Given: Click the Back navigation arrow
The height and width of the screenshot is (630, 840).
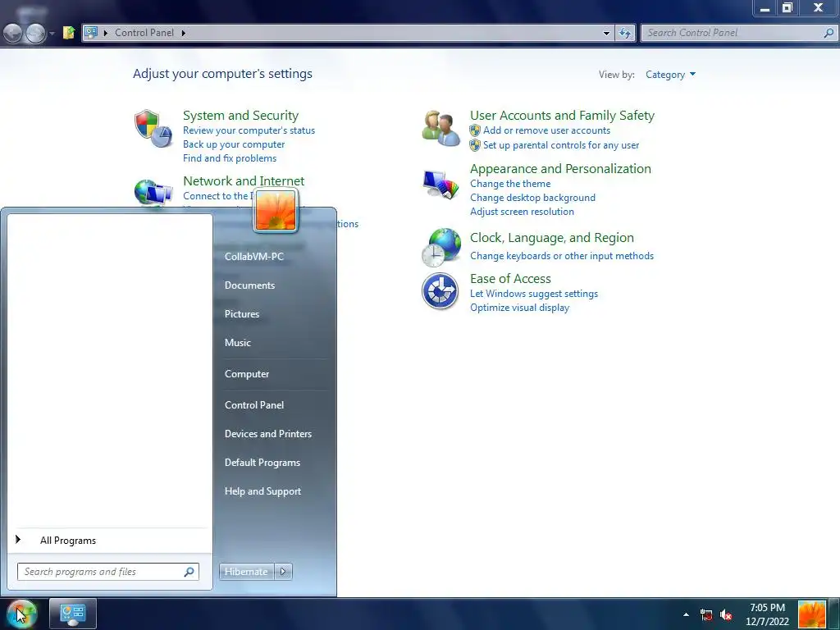Looking at the screenshot, I should coord(13,33).
